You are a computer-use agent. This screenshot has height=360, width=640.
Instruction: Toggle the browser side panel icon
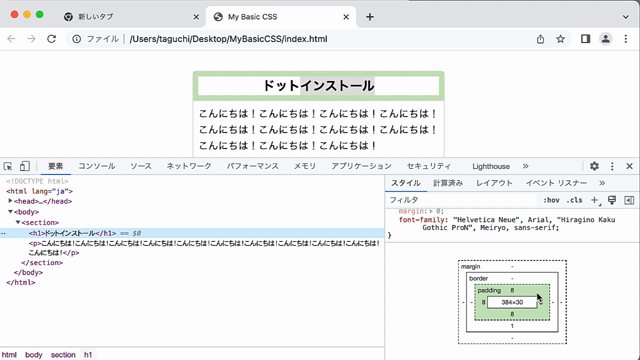tap(585, 39)
